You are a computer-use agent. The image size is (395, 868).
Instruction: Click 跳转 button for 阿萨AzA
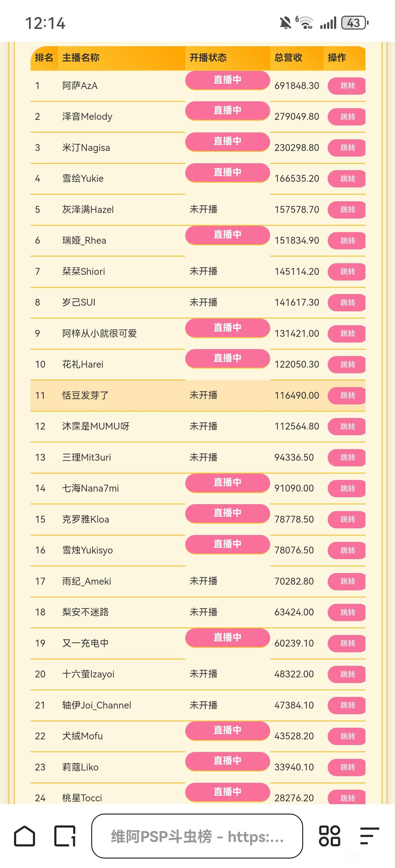tap(347, 86)
